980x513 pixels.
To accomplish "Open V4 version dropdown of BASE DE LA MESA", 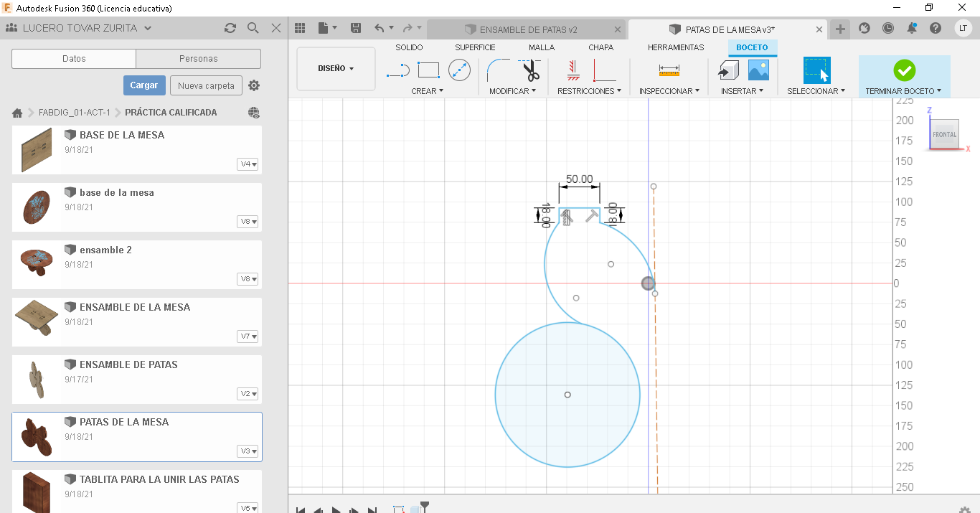I will [248, 164].
